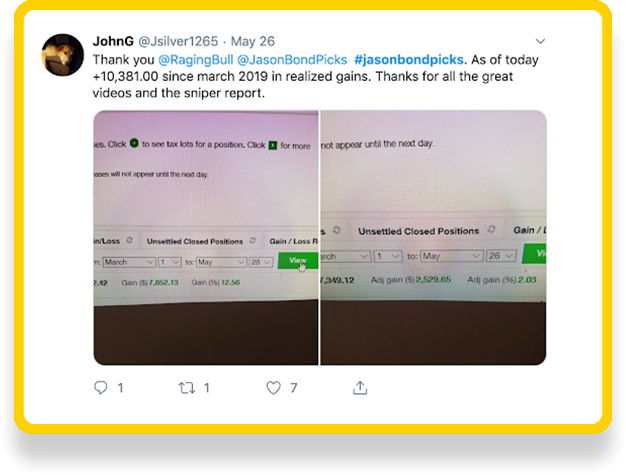Select Unsettled Closed Positions tab in right photo
This screenshot has height=475, width=626.
pyautogui.click(x=418, y=231)
